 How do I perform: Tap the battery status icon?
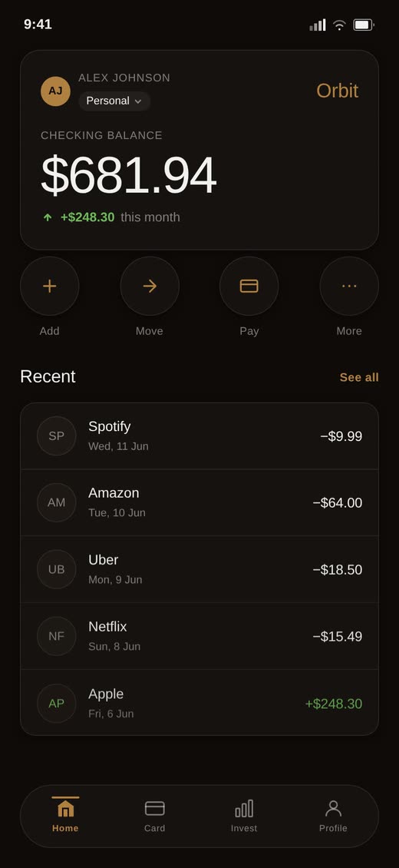(x=364, y=25)
